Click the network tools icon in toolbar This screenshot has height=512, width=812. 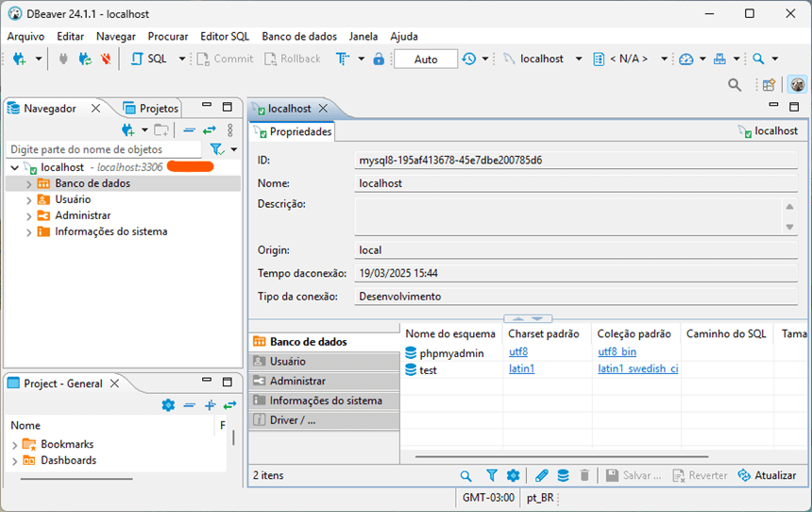pos(719,60)
